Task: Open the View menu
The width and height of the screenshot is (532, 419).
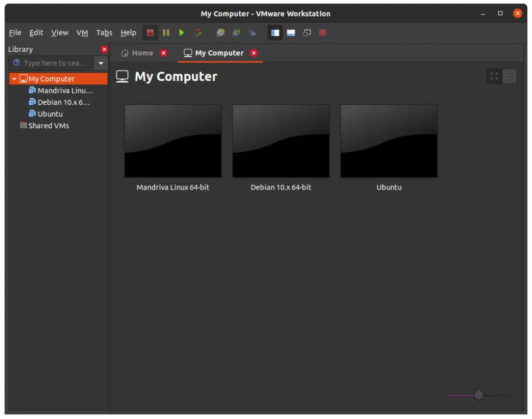Action: 60,33
